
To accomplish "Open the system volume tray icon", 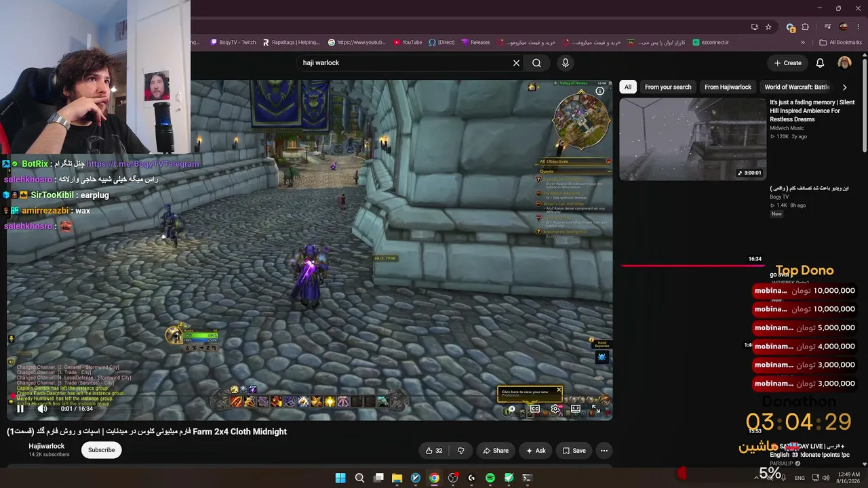I will click(x=826, y=478).
